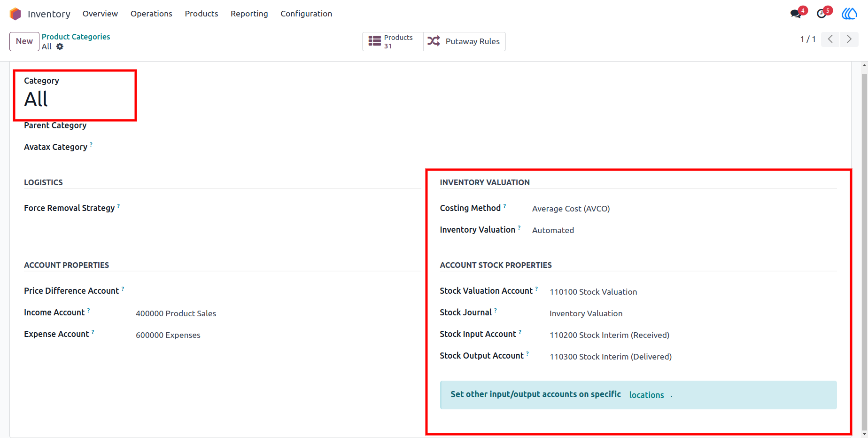This screenshot has width=868, height=438.
Task: Click the company logo icon at top right
Action: [849, 14]
